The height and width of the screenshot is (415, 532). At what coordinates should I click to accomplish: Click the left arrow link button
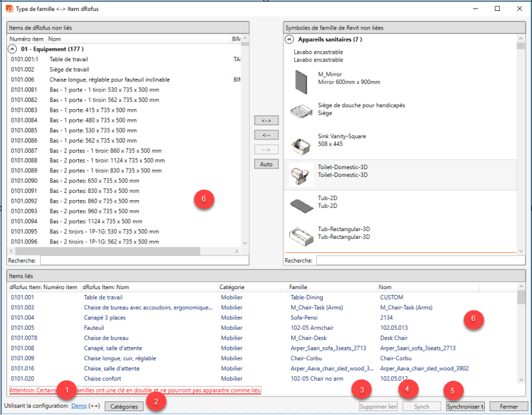pos(266,135)
